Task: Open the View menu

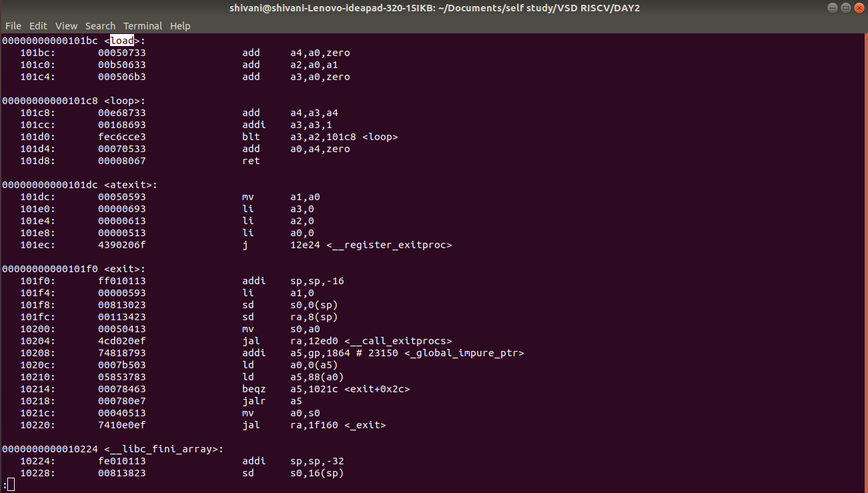Action: 67,26
